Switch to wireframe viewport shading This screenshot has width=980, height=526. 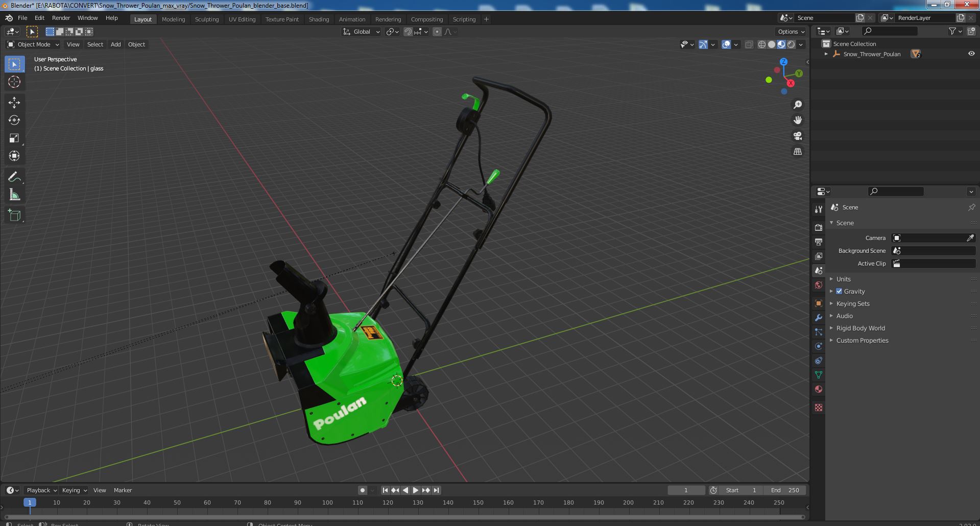coord(762,44)
